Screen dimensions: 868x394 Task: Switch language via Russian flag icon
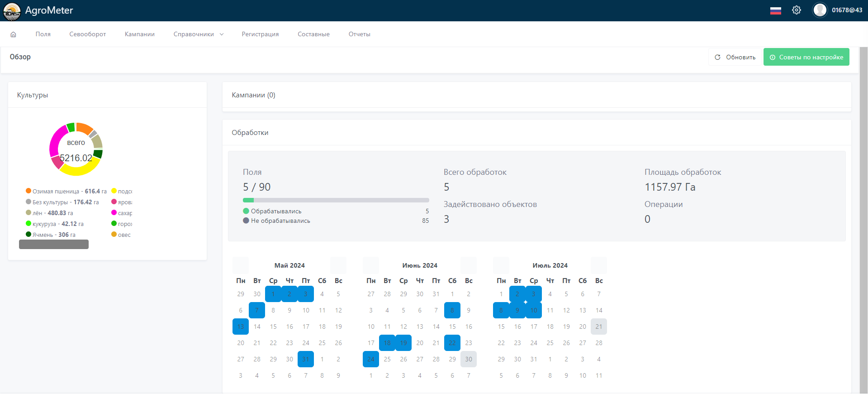pyautogui.click(x=775, y=10)
